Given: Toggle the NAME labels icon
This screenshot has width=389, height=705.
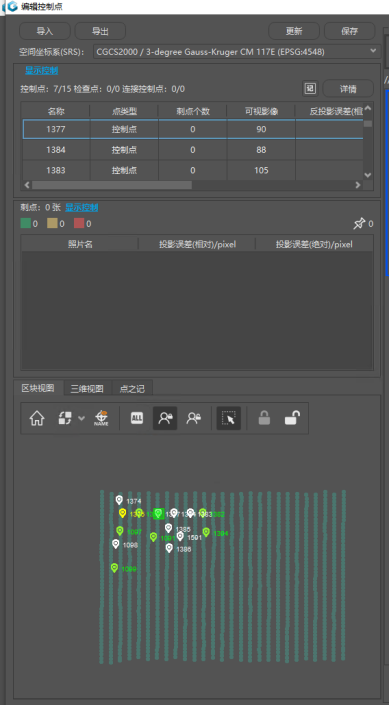Looking at the screenshot, I should pyautogui.click(x=101, y=419).
